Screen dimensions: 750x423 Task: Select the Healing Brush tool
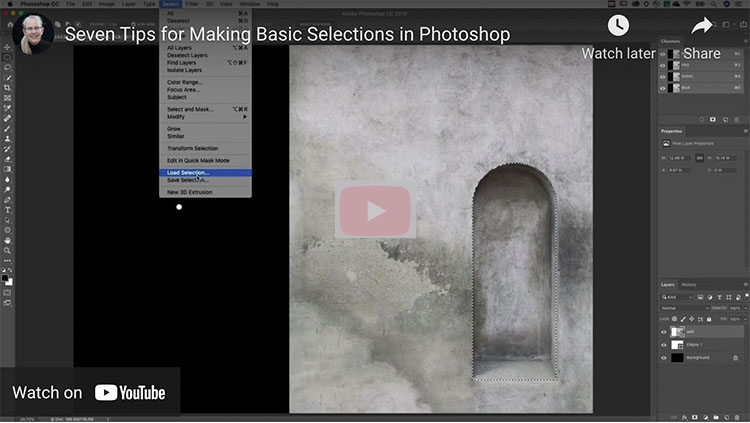coord(7,118)
